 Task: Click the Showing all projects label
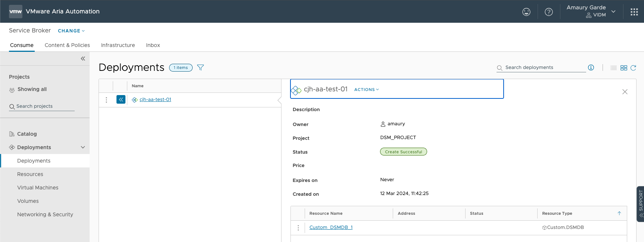(x=32, y=89)
